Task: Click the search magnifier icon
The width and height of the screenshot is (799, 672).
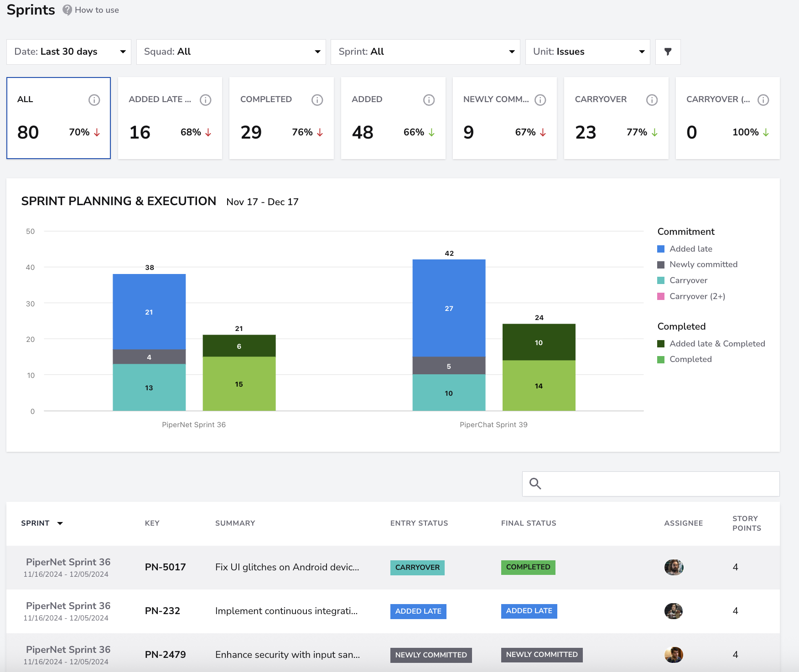Action: 535,483
